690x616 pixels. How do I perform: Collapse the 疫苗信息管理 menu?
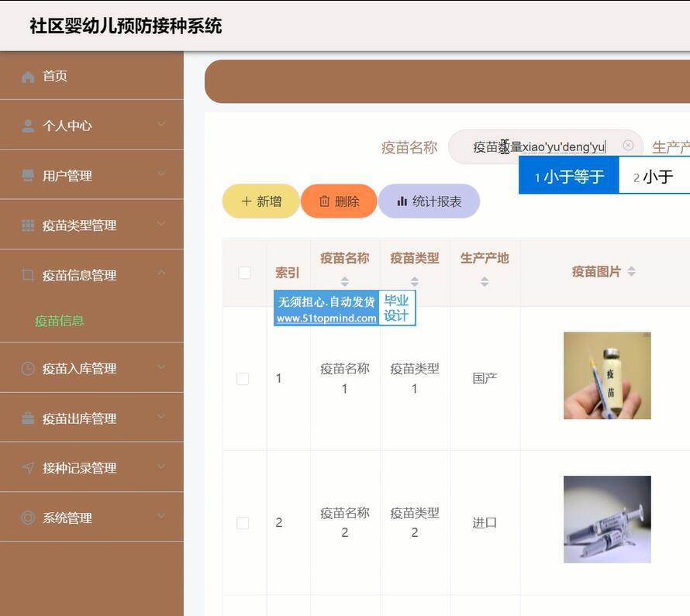(x=161, y=274)
